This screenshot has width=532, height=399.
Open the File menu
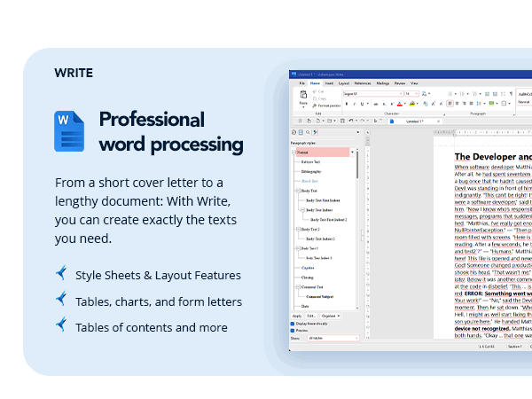tap(301, 83)
